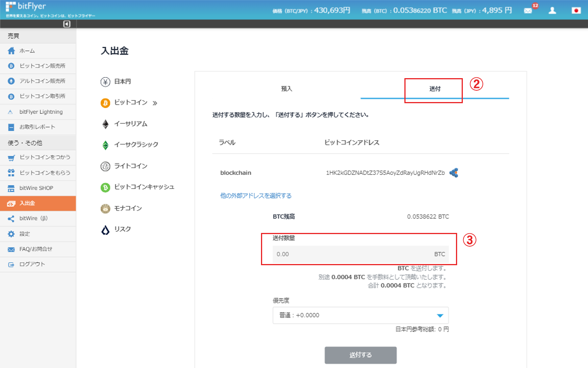Viewport: 588px width, 368px height.
Task: Click the アルトコイン販売所 Ethereum icon
Action: click(11, 81)
